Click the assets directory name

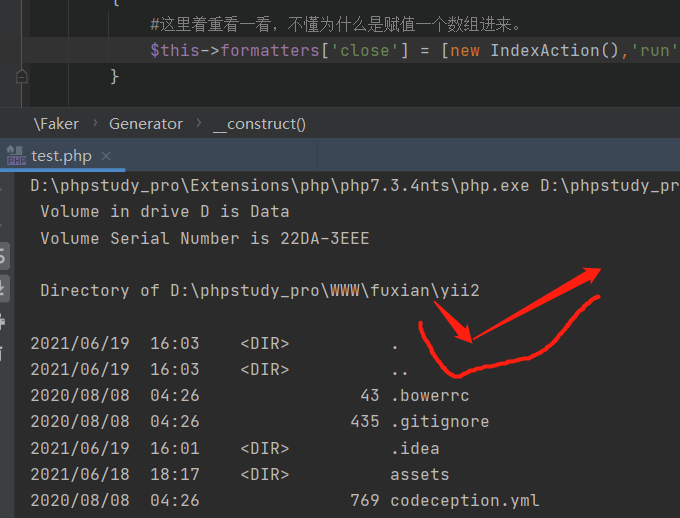pyautogui.click(x=419, y=475)
